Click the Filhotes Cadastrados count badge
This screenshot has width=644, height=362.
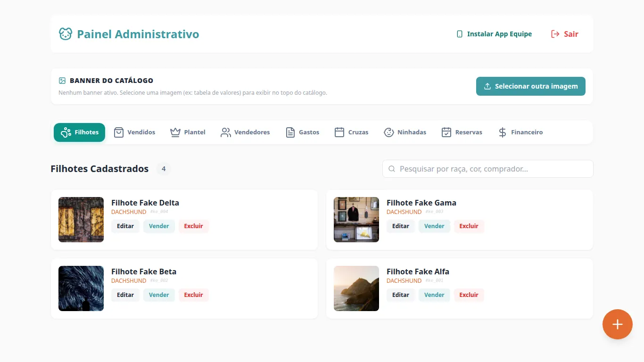pos(164,169)
